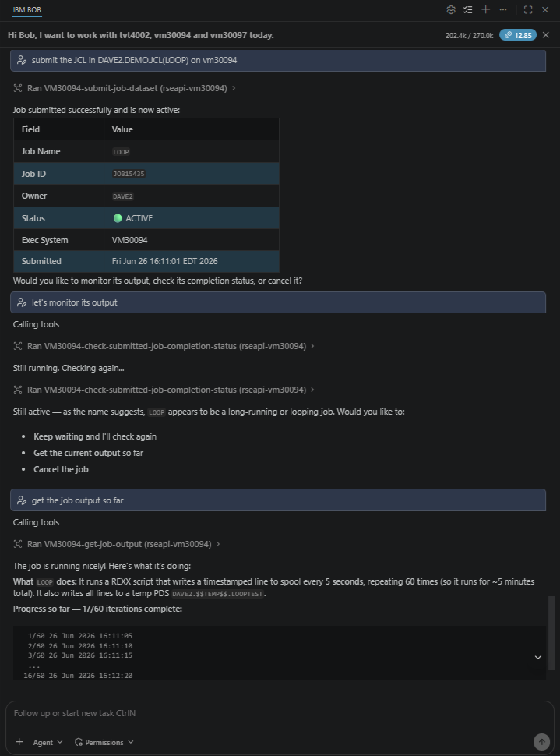Click the user icon on 'let's monitor its output' message
Image resolution: width=560 pixels, height=756 pixels.
(x=21, y=302)
